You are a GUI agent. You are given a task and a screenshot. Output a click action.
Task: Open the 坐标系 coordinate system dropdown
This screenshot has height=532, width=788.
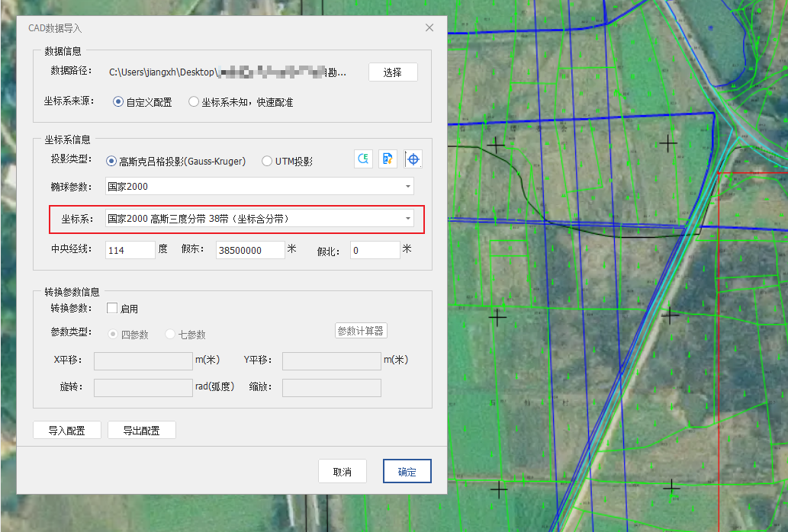click(408, 219)
